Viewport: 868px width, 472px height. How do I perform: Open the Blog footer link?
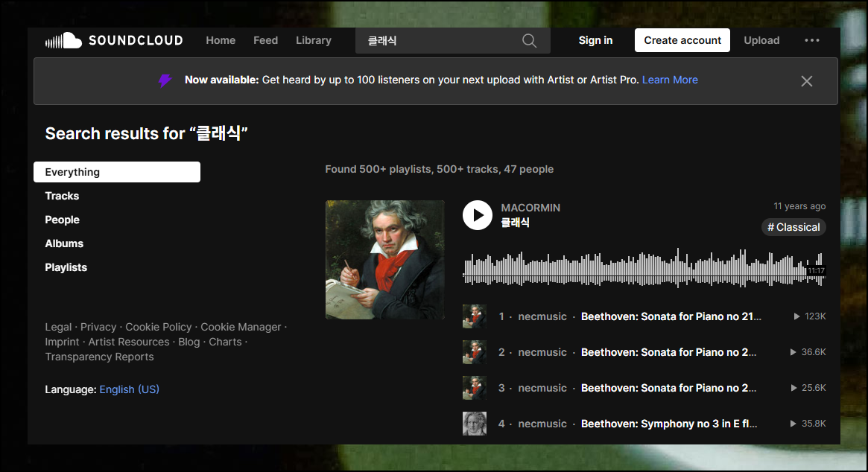[x=189, y=342]
